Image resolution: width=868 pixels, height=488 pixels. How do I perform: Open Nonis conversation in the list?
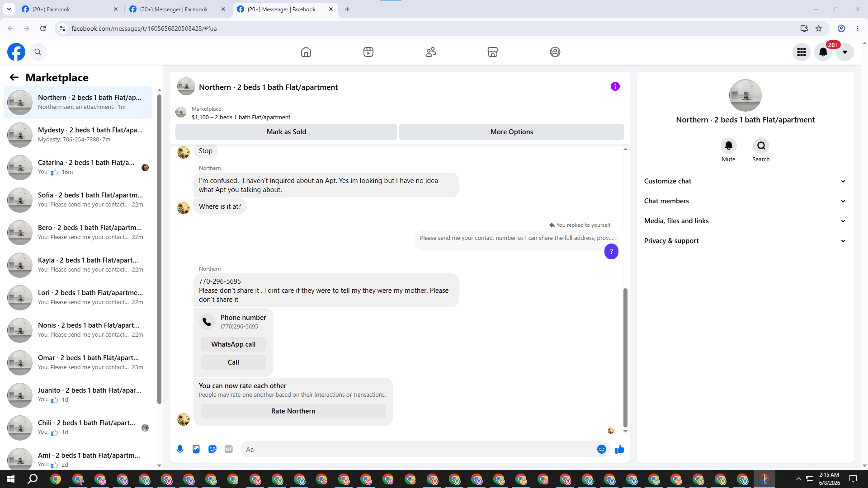coord(78,330)
